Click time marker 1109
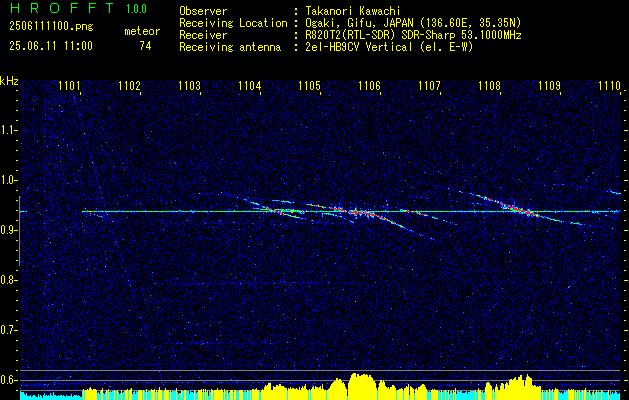This screenshot has width=629, height=400. (x=549, y=85)
